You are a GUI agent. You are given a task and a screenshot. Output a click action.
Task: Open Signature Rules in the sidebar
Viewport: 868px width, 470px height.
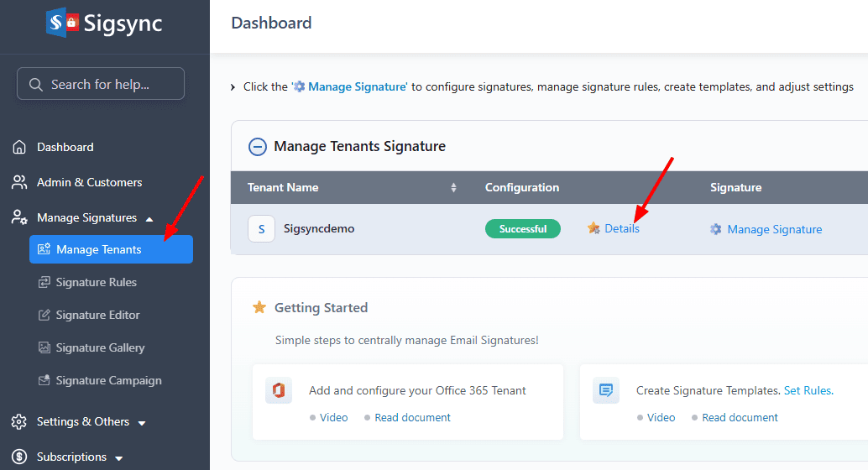[x=96, y=283]
